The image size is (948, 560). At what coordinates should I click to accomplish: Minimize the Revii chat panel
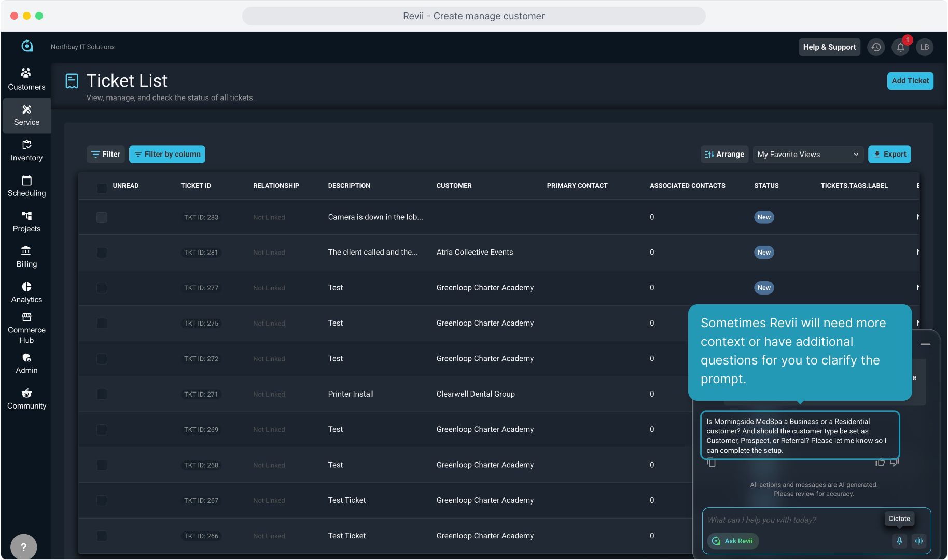pos(925,344)
